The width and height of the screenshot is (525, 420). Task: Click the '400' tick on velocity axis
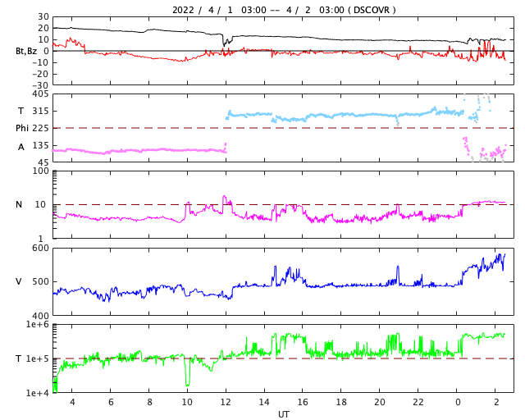click(40, 316)
